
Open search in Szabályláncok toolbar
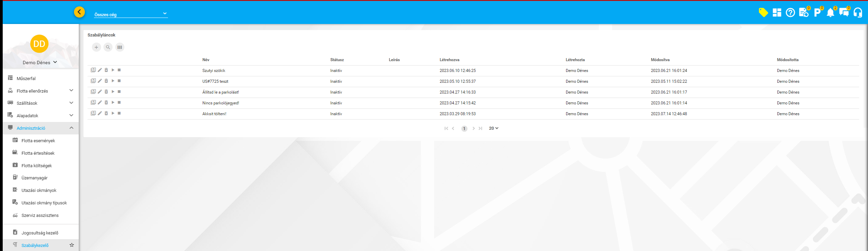click(x=108, y=47)
